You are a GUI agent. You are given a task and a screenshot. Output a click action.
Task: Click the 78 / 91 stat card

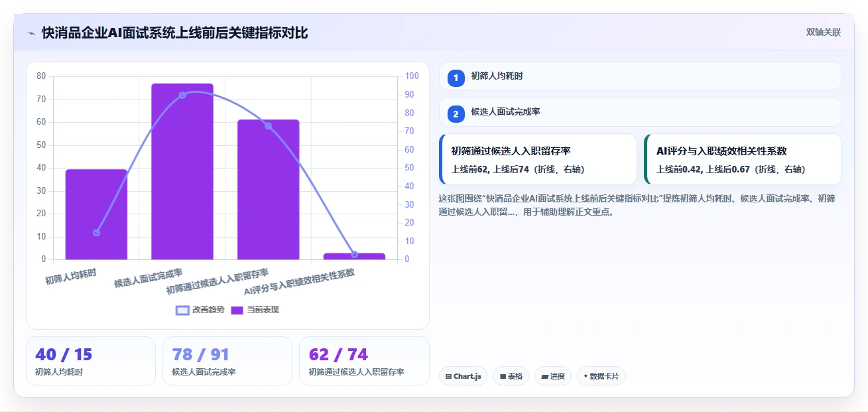227,361
